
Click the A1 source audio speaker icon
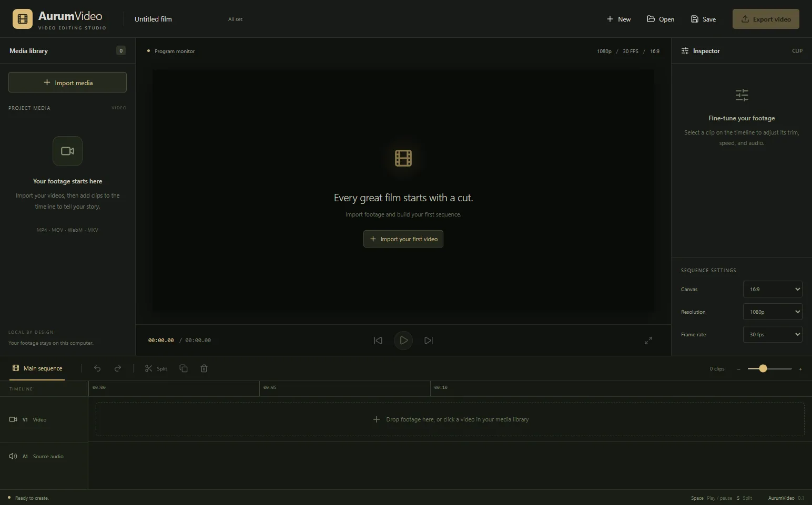pos(13,456)
